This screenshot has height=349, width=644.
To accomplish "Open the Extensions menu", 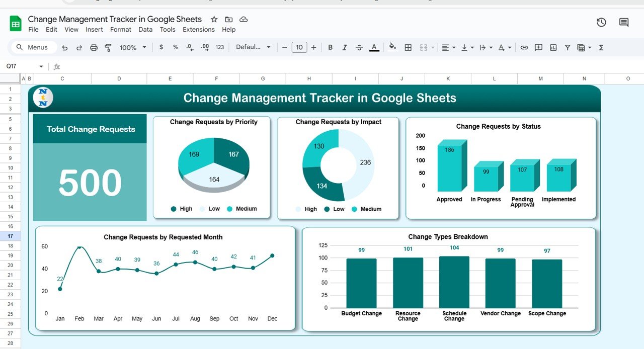I will point(199,30).
